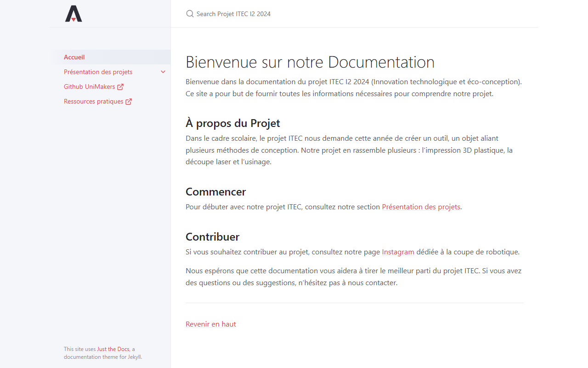
Task: Click the paragraph starting 'Nous espérons que cette documentation'
Action: coord(354,276)
